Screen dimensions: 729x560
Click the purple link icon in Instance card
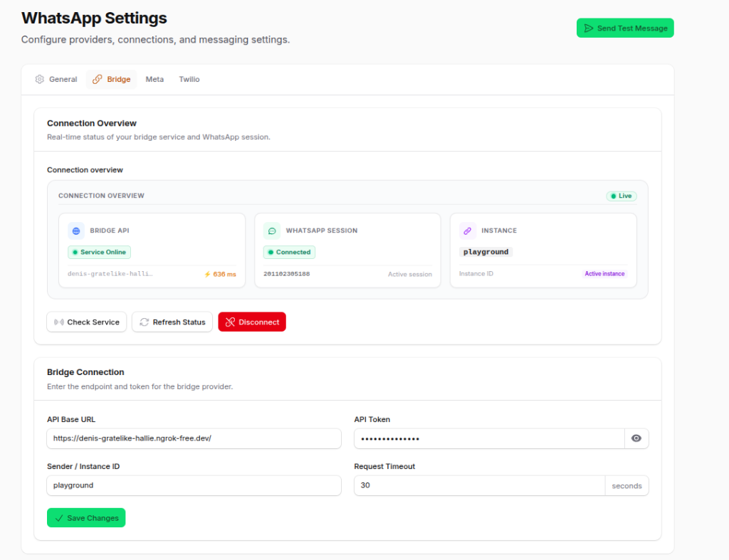click(x=467, y=231)
